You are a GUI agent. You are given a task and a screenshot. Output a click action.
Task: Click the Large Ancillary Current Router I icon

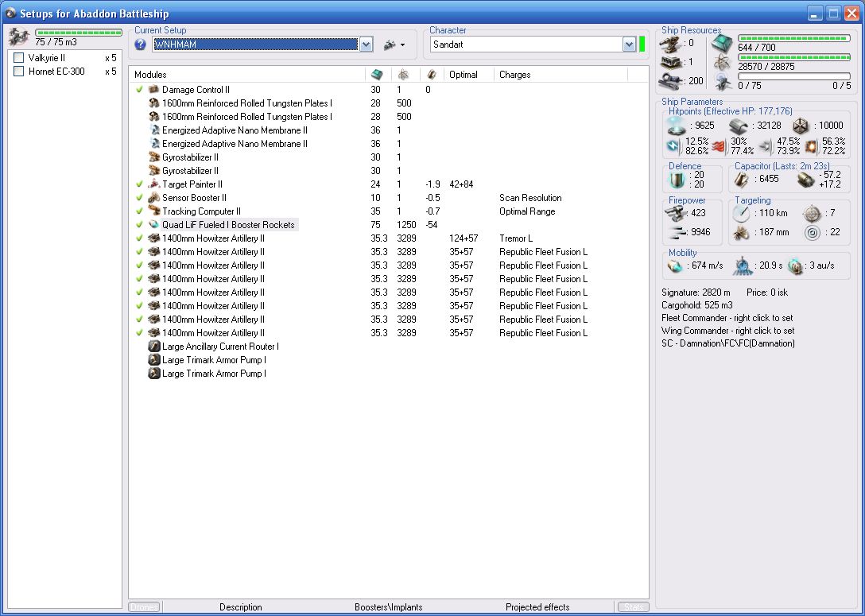tap(154, 347)
